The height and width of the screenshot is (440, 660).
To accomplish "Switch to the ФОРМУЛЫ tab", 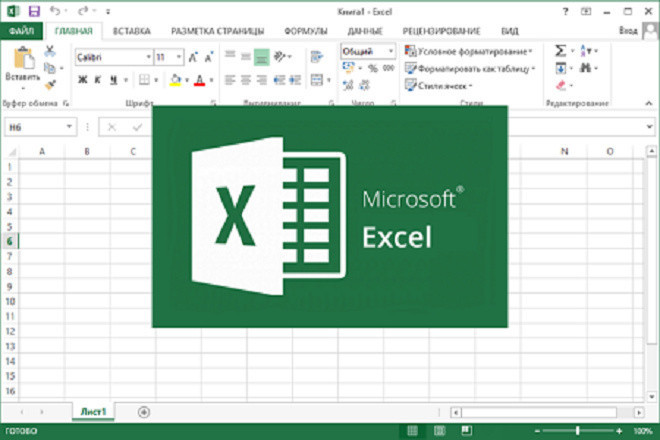I will [x=306, y=31].
